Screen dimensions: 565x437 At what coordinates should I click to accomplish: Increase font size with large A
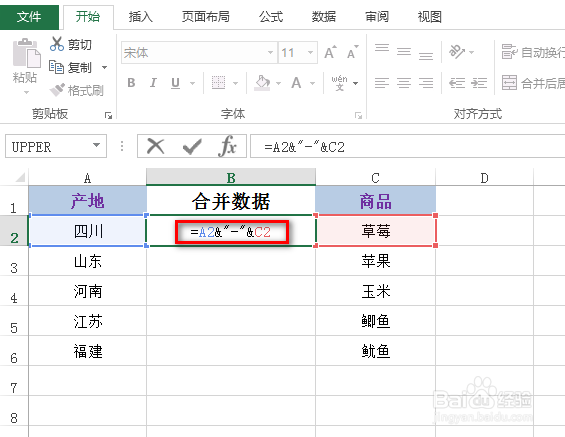330,53
